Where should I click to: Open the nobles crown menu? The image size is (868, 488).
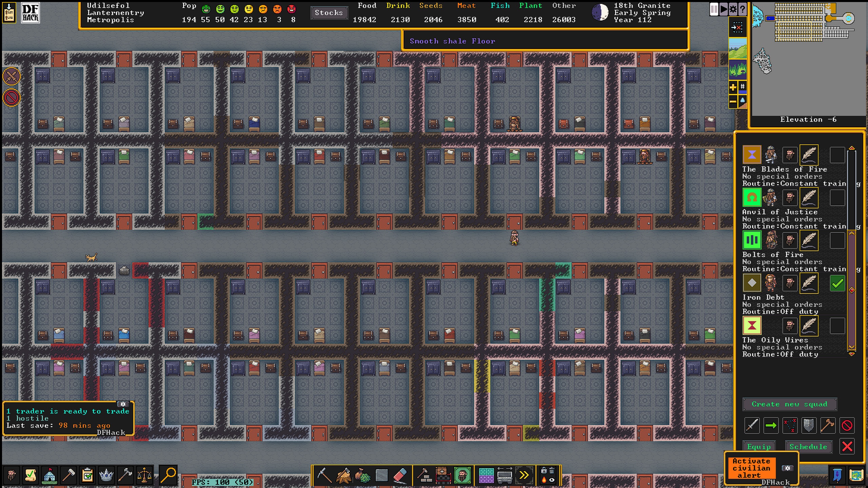coord(106,475)
